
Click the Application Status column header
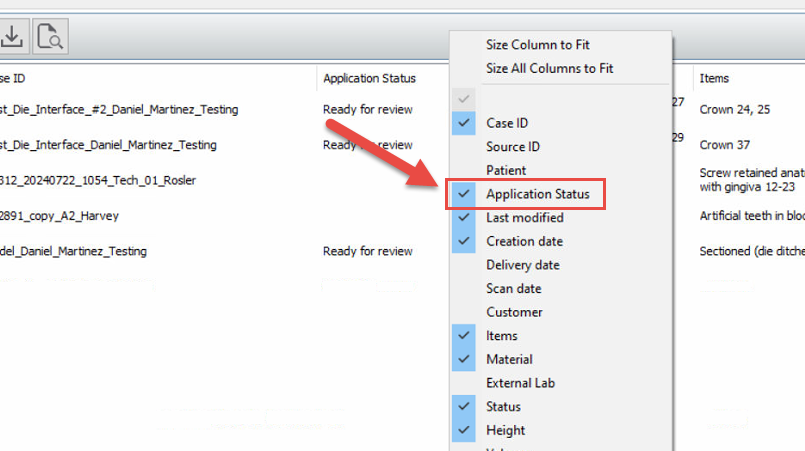tap(369, 78)
